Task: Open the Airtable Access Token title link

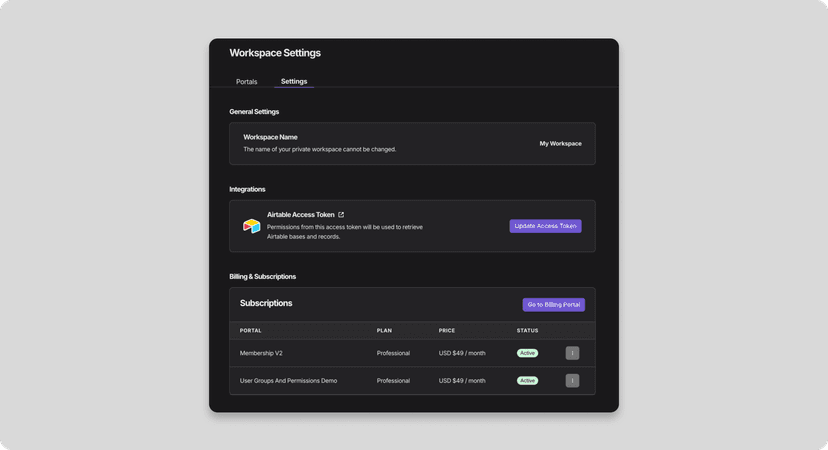Action: [300, 215]
